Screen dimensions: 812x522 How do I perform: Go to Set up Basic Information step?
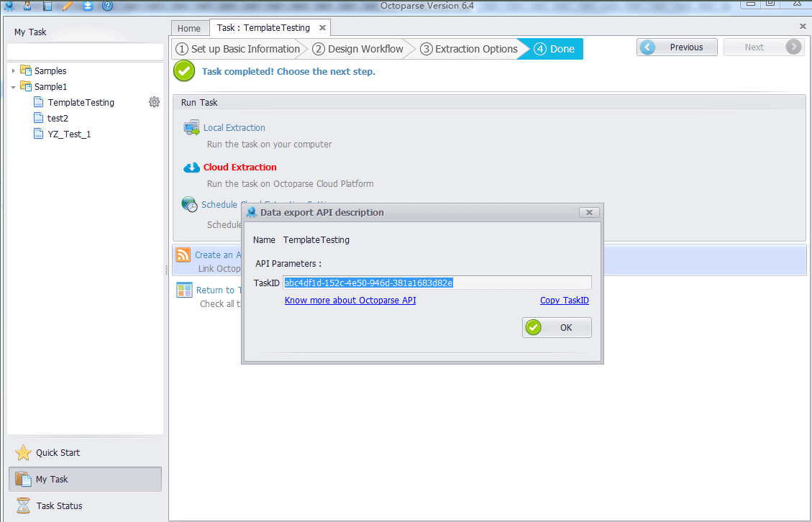238,49
